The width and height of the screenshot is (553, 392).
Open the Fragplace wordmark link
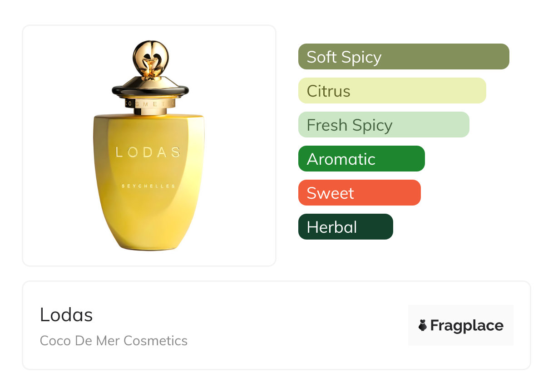pos(467,325)
